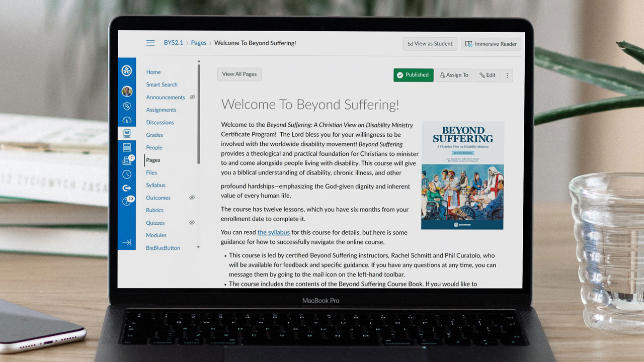Open the hamburger course navigation menu
644x362 pixels.
coord(150,43)
